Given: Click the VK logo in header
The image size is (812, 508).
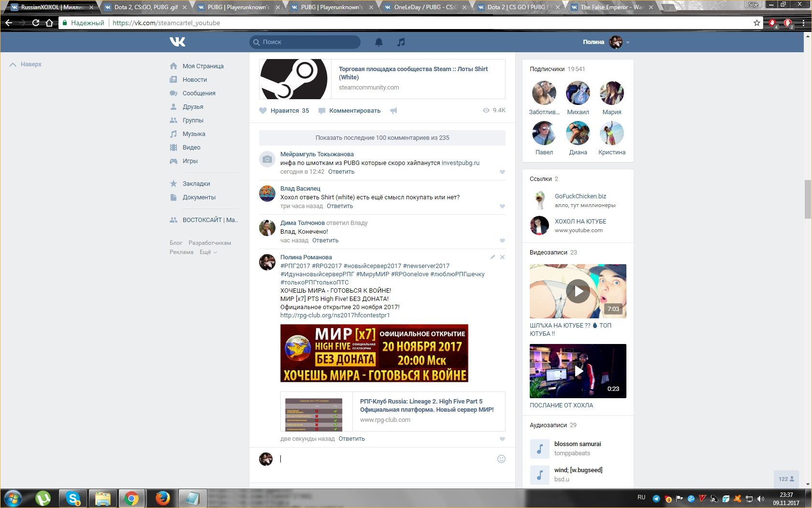Looking at the screenshot, I should 177,42.
